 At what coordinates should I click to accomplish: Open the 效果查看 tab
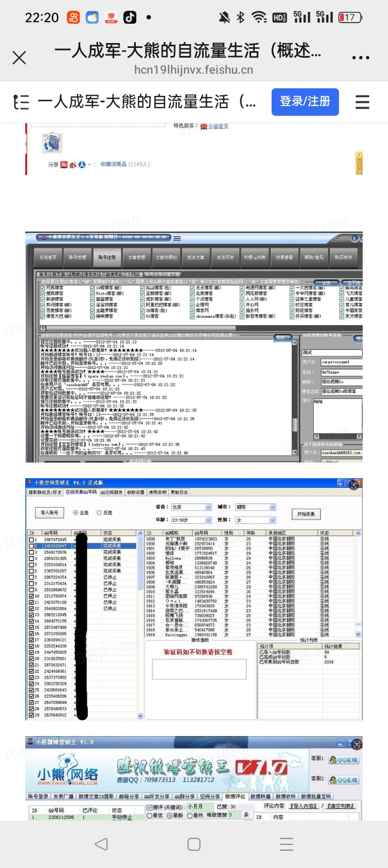coord(285,257)
